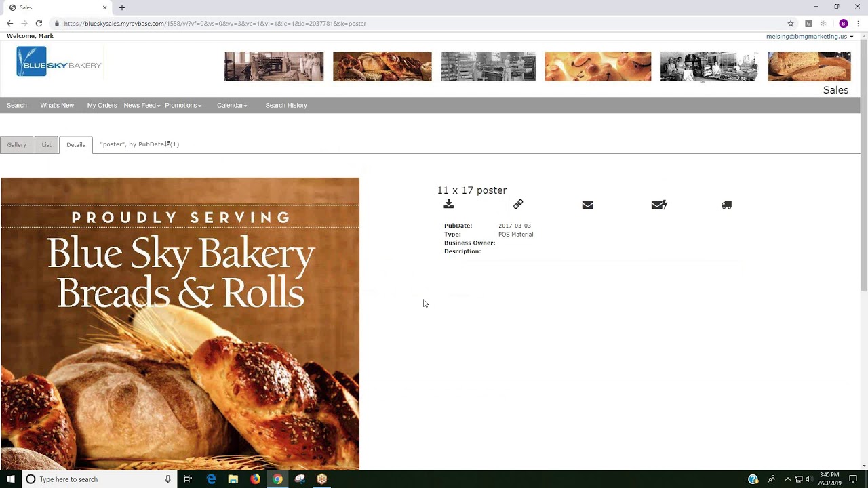Open a new browser tab
Viewport: 868px width, 488px height.
[122, 7]
